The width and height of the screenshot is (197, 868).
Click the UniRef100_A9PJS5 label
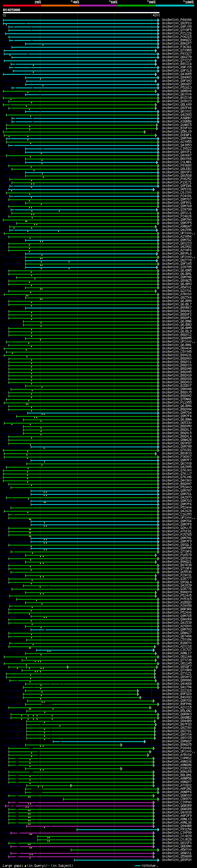[x=176, y=67]
